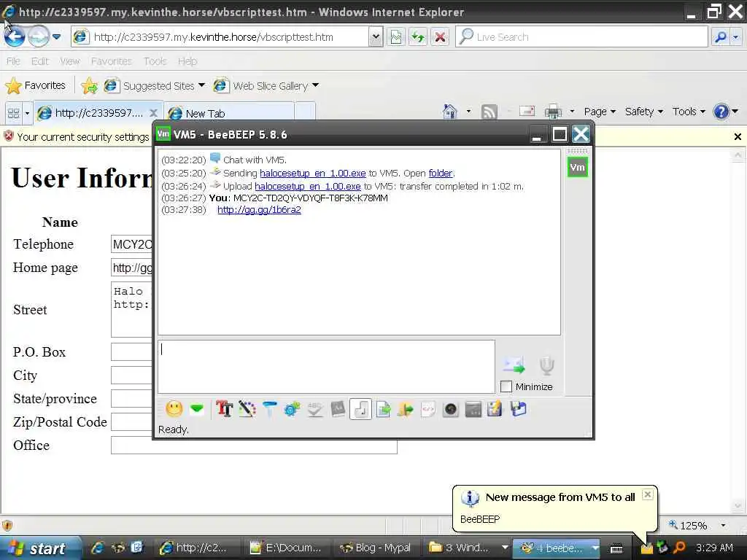Click the IE Print icon
The image size is (747, 560).
pos(553,112)
